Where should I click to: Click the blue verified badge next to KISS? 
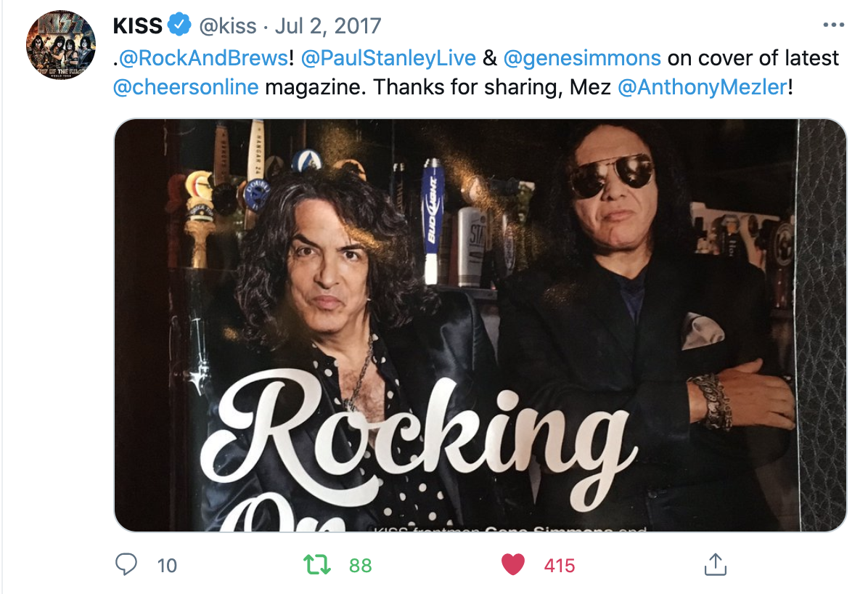point(179,25)
